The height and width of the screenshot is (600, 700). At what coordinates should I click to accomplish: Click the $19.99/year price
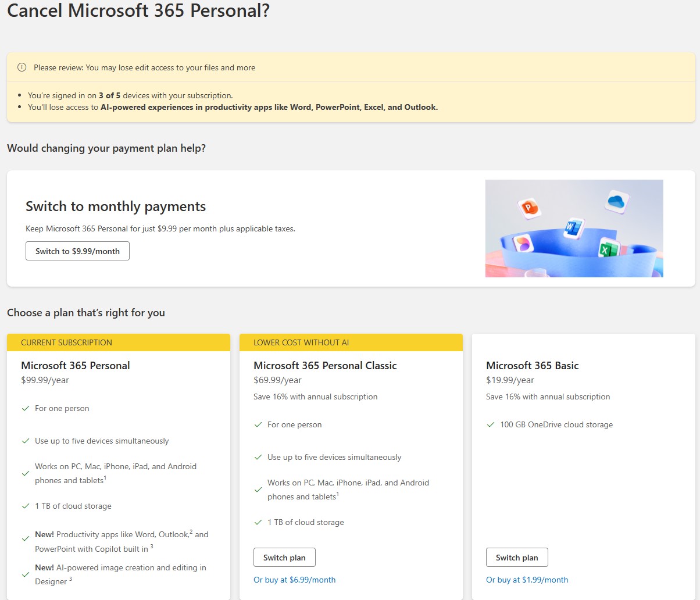coord(510,380)
